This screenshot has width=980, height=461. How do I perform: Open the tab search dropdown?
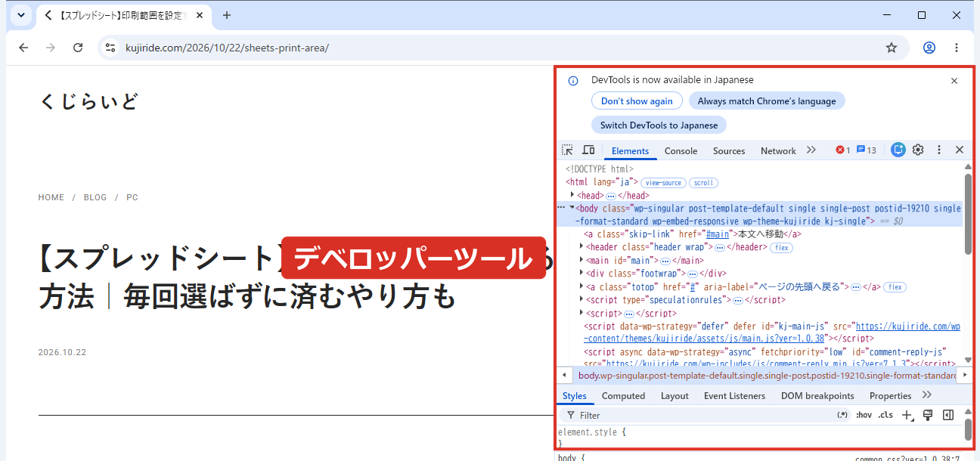[20, 15]
